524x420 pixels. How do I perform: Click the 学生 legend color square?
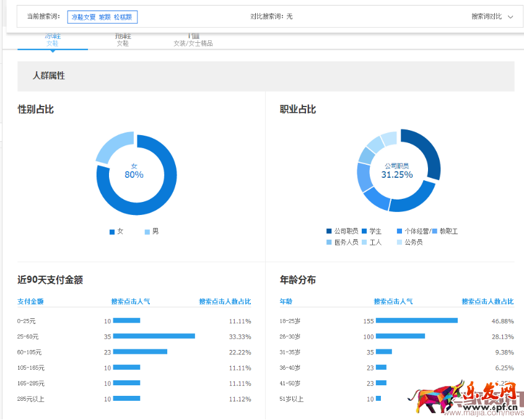[365, 231]
